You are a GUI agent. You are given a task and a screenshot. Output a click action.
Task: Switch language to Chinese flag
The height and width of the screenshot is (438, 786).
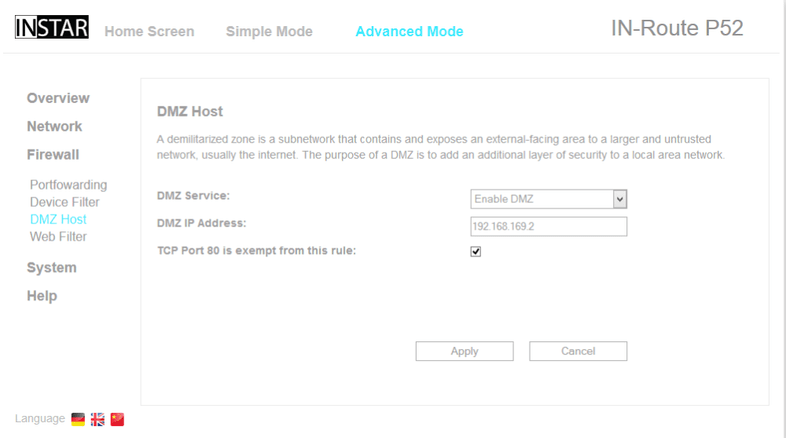coord(117,419)
